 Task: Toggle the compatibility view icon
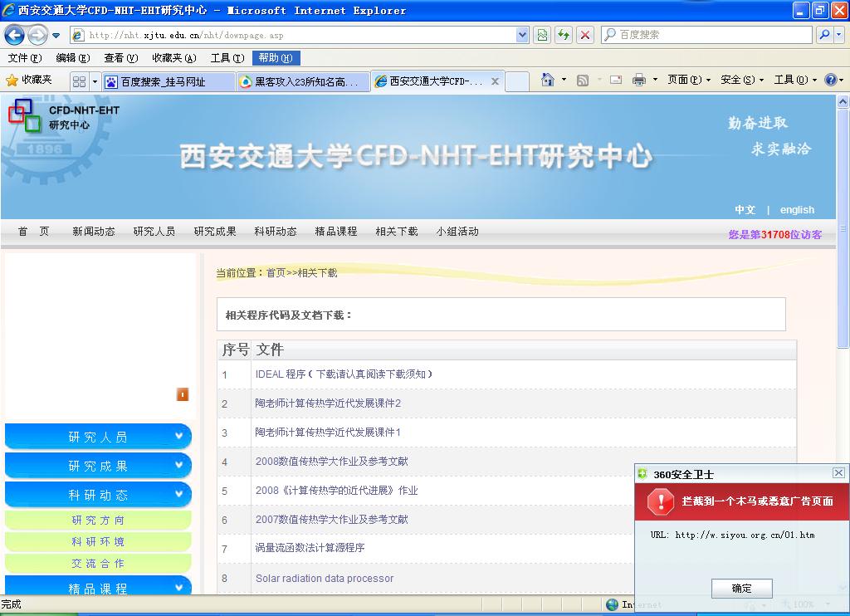point(542,35)
